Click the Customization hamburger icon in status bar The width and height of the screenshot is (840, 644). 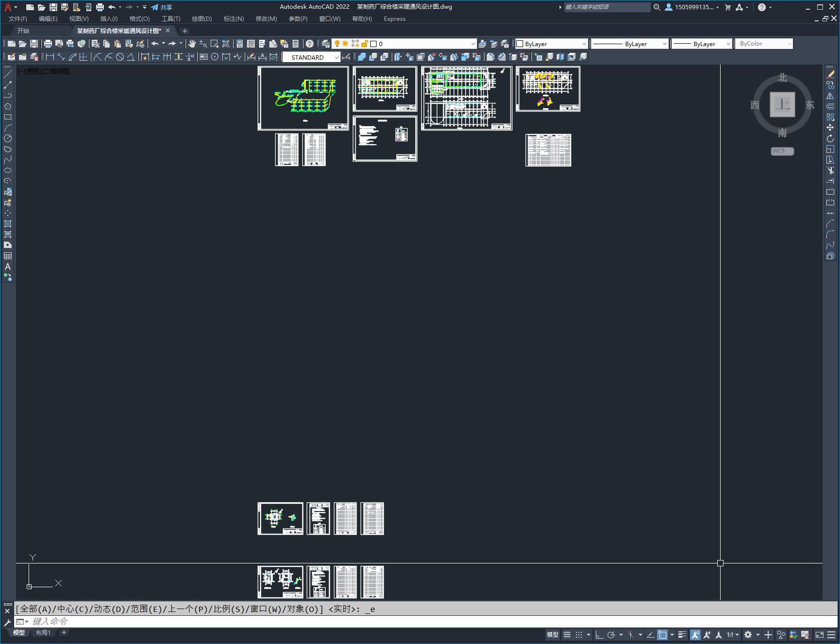tap(831, 634)
